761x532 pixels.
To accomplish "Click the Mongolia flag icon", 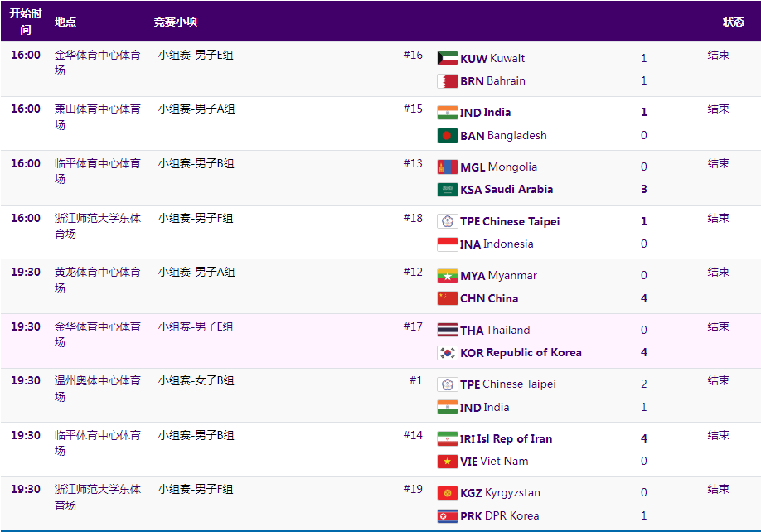I will pos(447,167).
